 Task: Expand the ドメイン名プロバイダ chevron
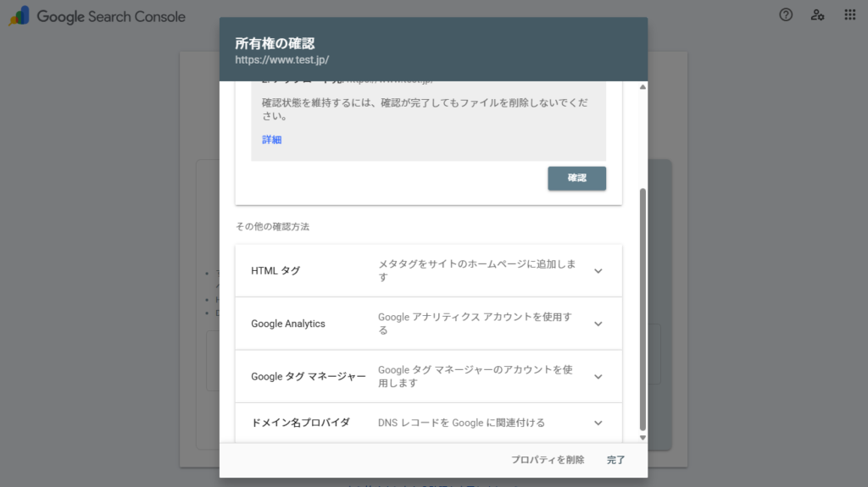[598, 423]
